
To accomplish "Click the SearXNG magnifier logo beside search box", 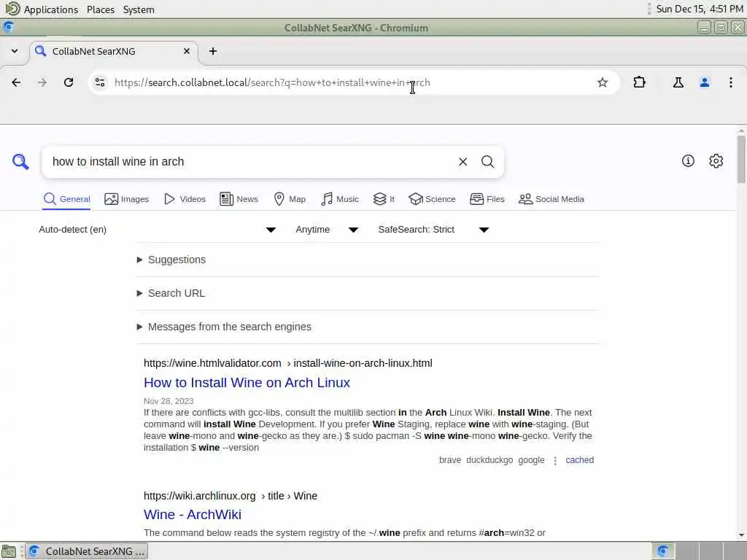I will [x=20, y=161].
